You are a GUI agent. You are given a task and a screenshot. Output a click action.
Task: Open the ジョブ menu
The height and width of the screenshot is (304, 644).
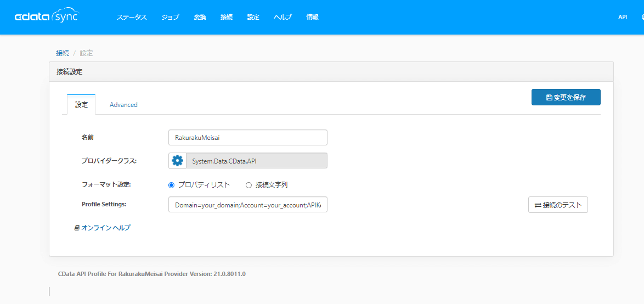[x=171, y=17]
